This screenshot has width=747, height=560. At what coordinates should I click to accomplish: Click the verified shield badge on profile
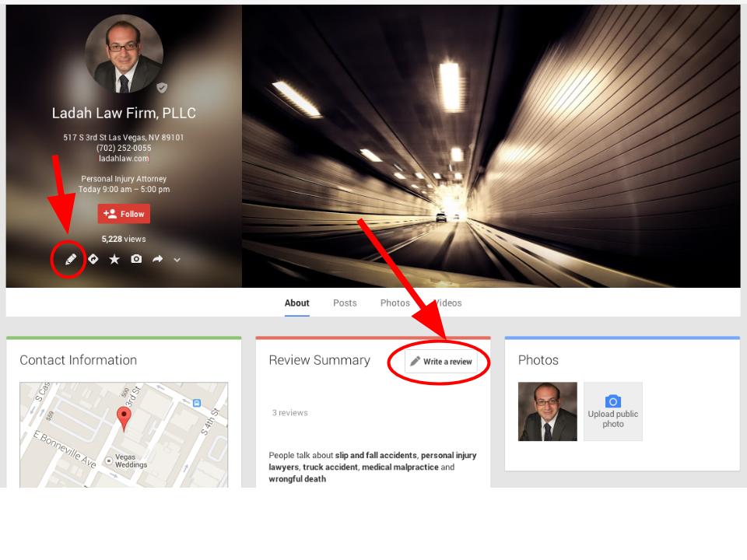(162, 88)
